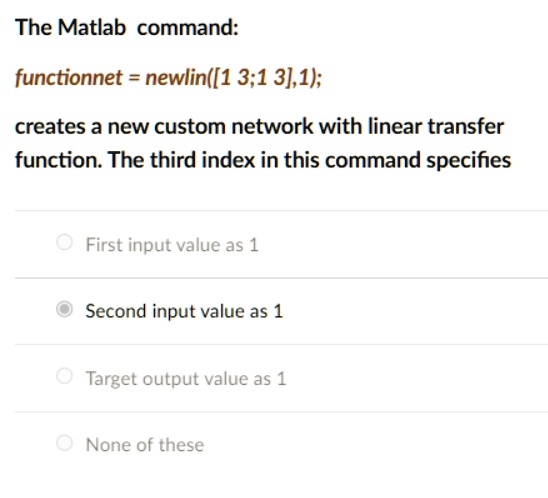This screenshot has width=548, height=498.
Task: Click the equals sign in the code line
Action: tap(134, 78)
